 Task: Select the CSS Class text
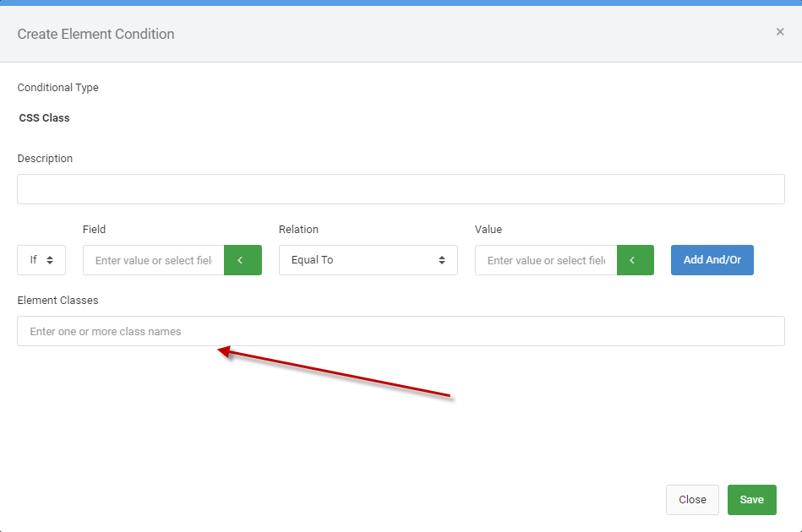tap(45, 118)
